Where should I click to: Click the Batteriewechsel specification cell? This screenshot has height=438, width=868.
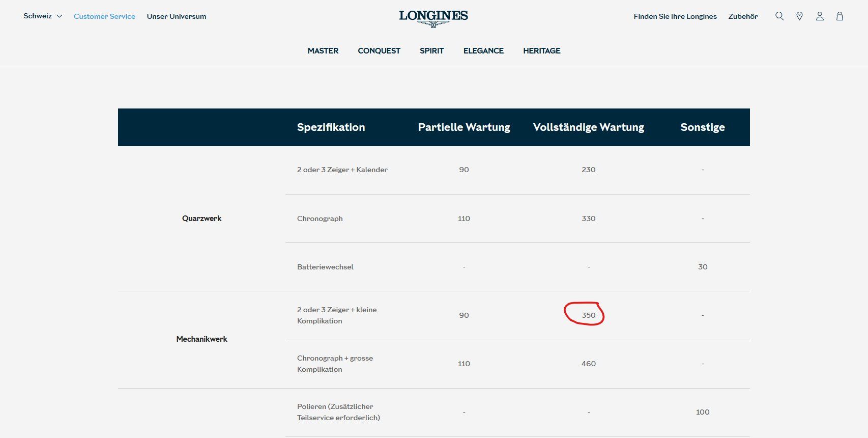(x=325, y=267)
